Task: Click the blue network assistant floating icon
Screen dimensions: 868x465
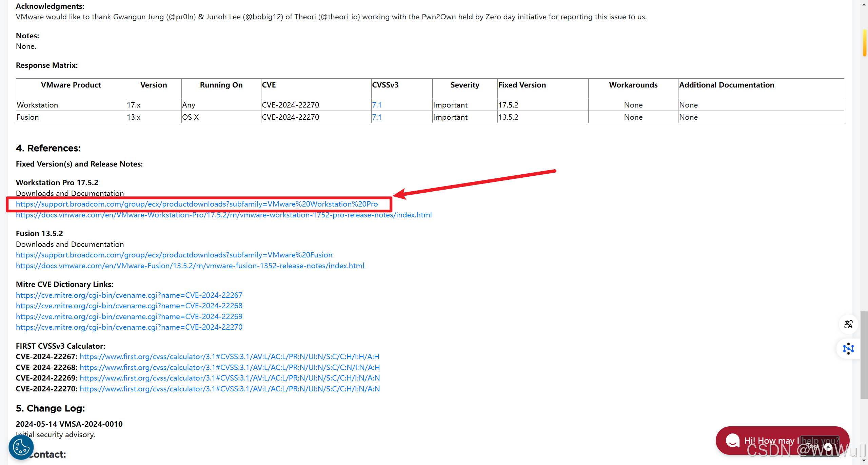Action: (x=848, y=349)
